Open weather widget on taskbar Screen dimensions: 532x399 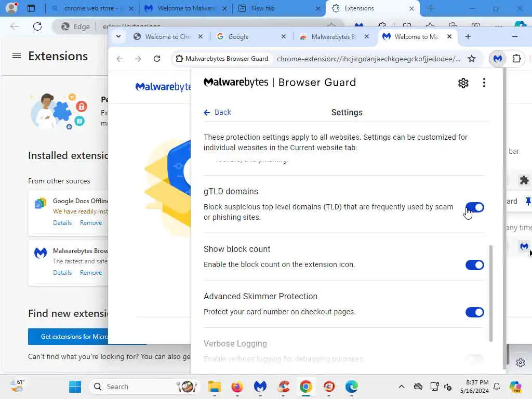(17, 386)
